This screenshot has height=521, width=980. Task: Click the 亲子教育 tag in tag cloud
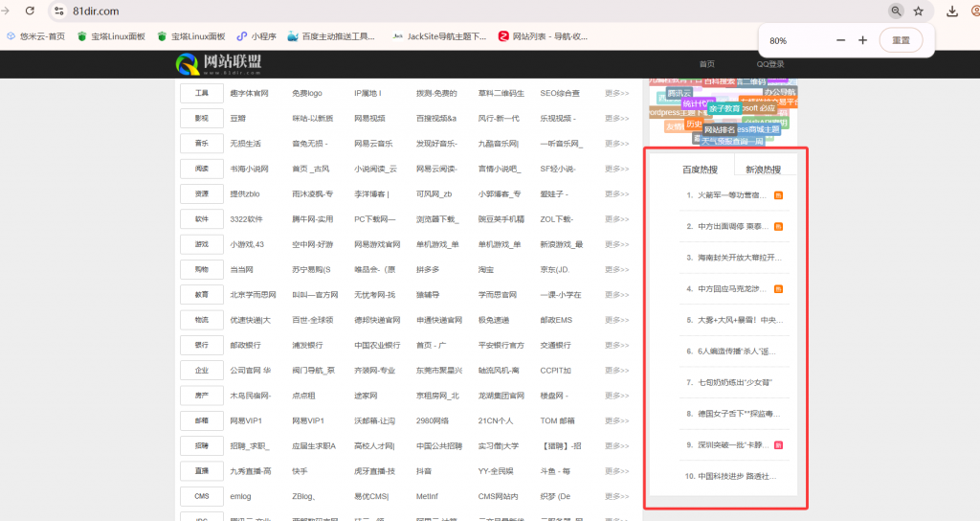click(724, 108)
